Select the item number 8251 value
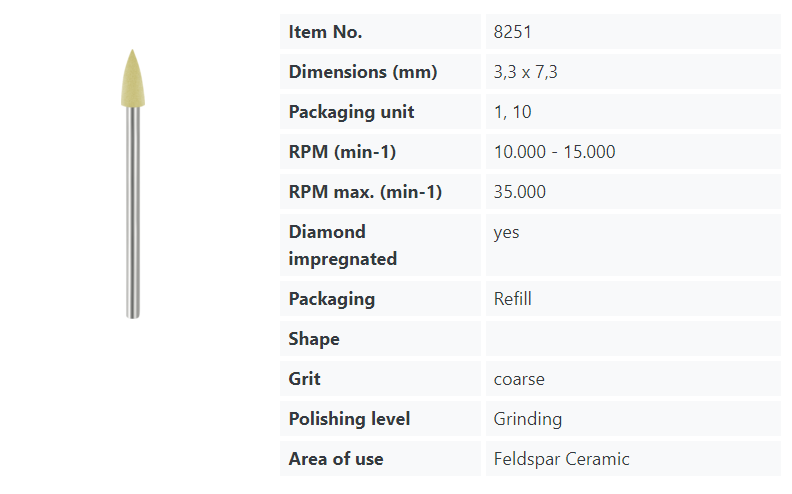 [512, 32]
